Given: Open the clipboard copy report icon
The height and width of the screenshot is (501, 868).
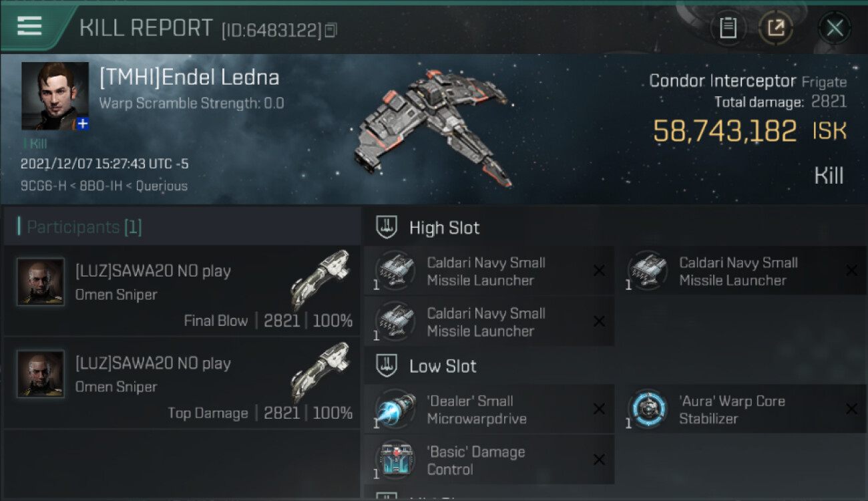Looking at the screenshot, I should [x=728, y=28].
